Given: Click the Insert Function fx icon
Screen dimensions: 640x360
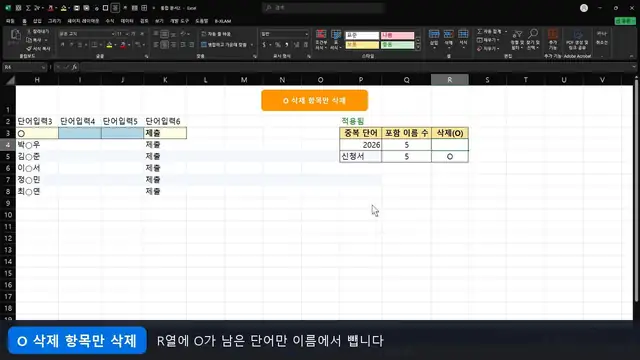Looking at the screenshot, I should coord(74,67).
